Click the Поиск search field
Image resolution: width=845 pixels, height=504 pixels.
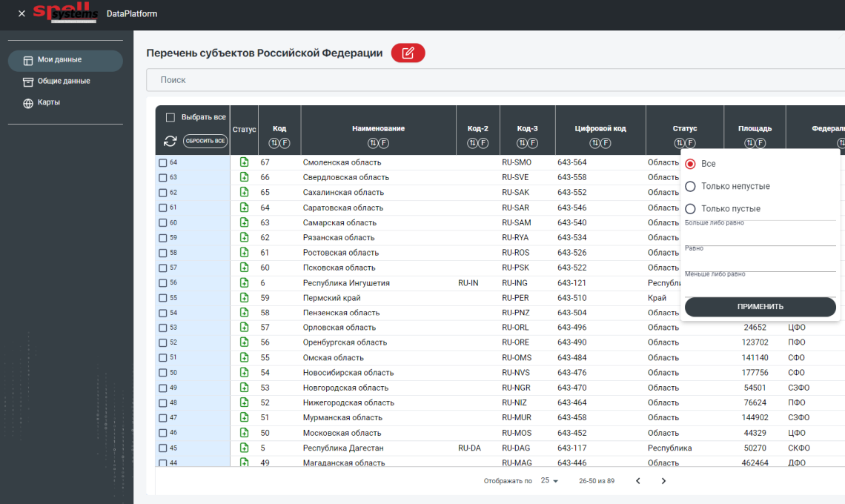[x=496, y=80]
